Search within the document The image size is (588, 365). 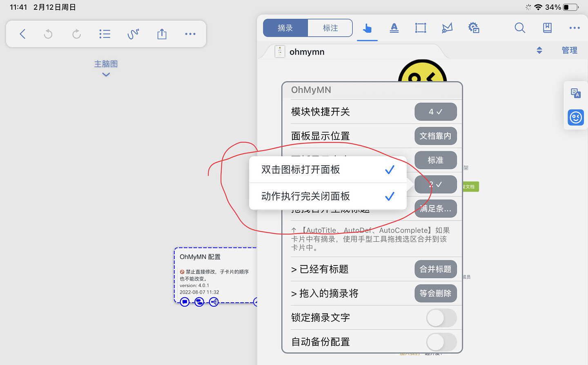(x=520, y=28)
